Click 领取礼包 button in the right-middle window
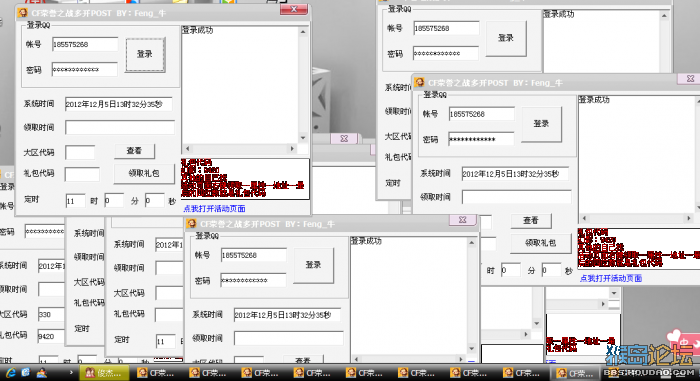Viewport: 700px width, 381px height. click(541, 243)
